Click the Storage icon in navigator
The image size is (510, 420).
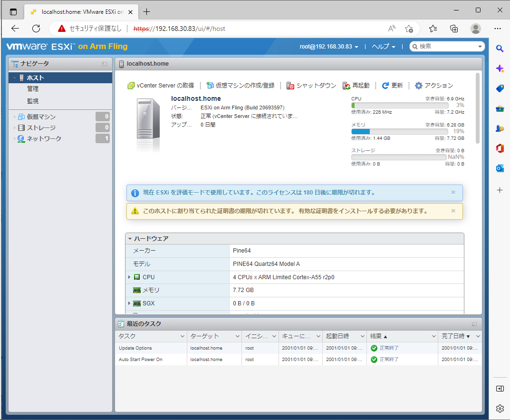pyautogui.click(x=21, y=127)
